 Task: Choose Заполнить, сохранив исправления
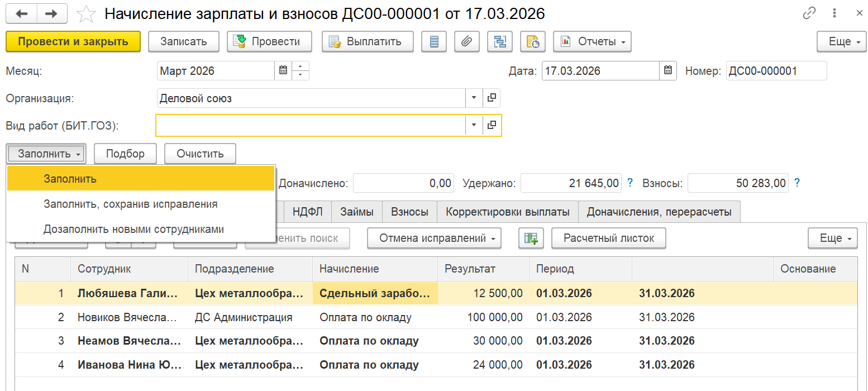(141, 204)
